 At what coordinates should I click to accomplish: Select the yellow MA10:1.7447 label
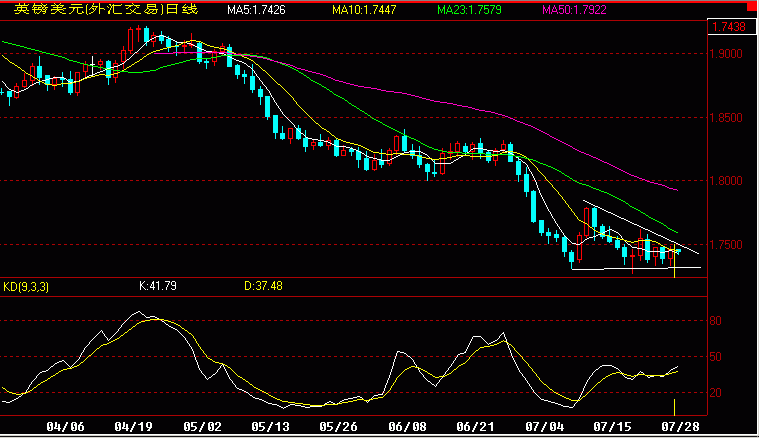pyautogui.click(x=364, y=10)
